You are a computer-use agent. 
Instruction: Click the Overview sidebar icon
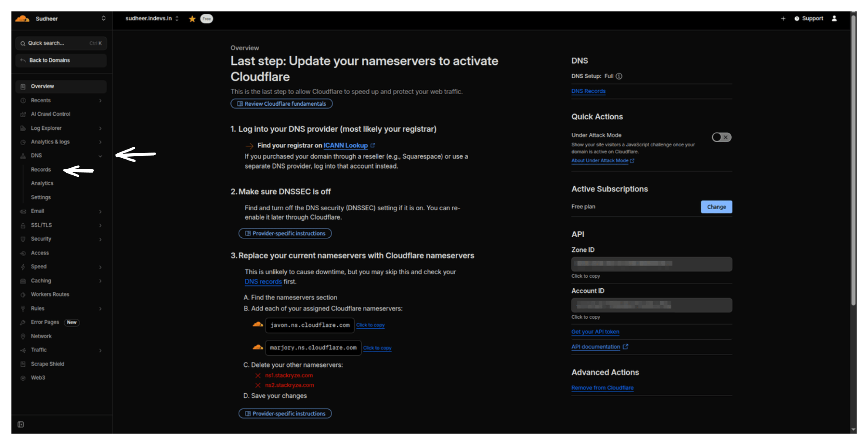[23, 87]
